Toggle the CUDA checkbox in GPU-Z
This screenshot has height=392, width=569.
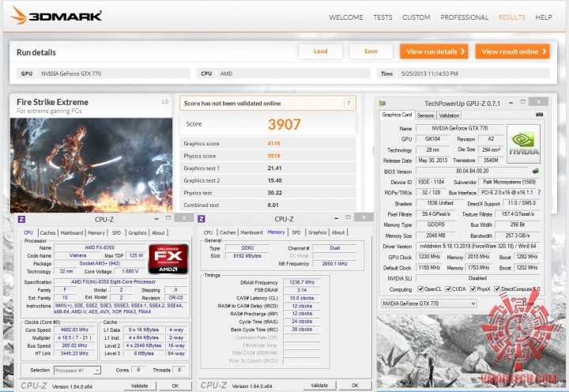(x=448, y=289)
